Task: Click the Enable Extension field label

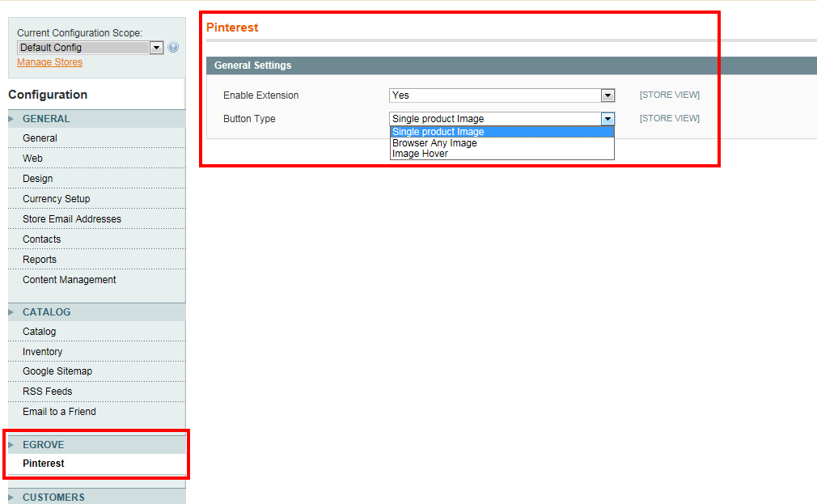Action: (x=261, y=95)
